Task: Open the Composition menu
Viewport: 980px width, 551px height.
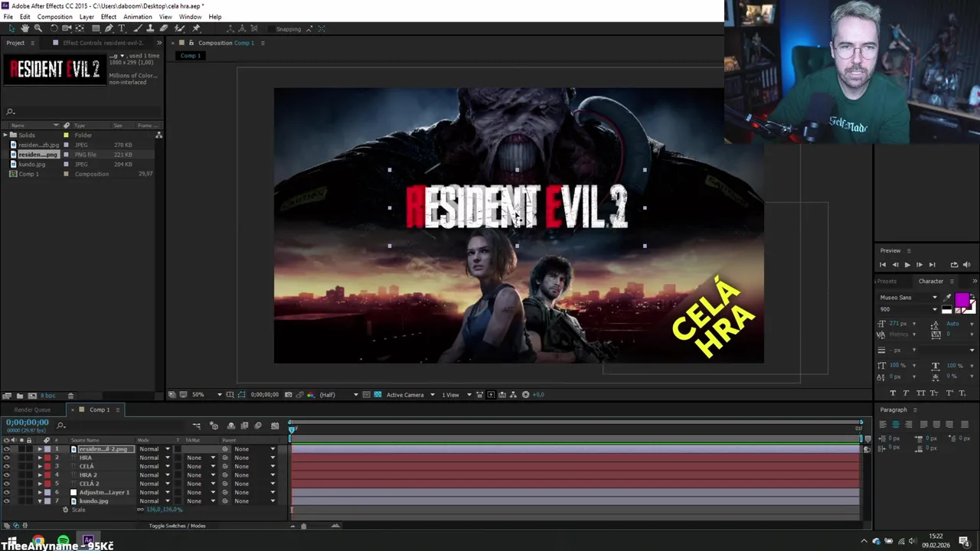Action: 55,17
